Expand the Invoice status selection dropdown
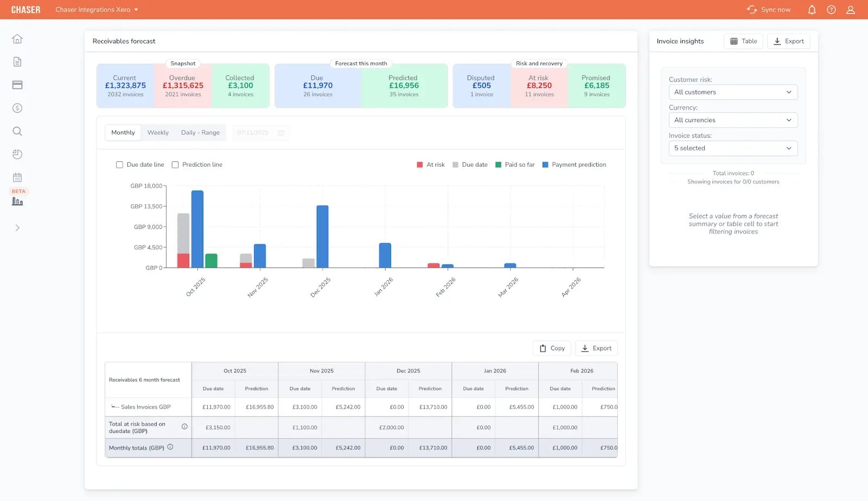Viewport: 868px width, 501px height. (x=733, y=148)
